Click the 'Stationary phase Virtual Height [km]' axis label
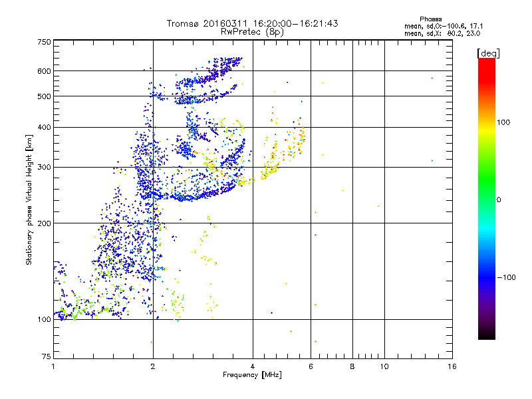This screenshot has height=399, width=532. tap(29, 200)
